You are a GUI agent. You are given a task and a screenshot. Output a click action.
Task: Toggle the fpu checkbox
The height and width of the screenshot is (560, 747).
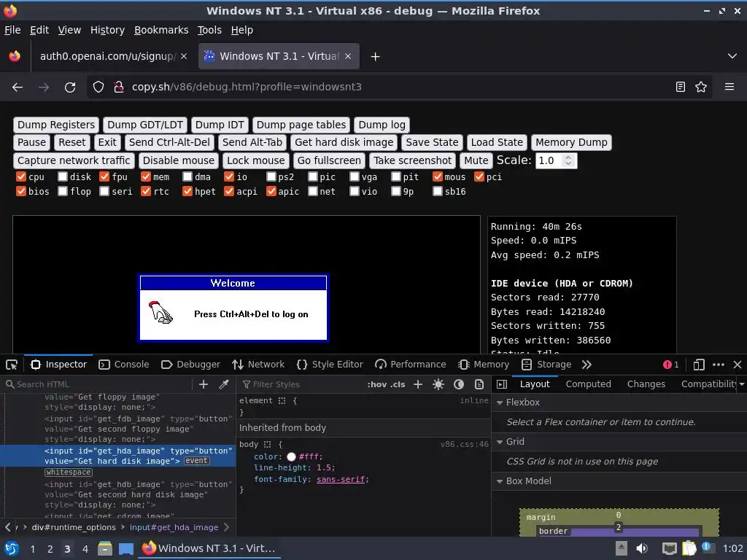(x=104, y=176)
